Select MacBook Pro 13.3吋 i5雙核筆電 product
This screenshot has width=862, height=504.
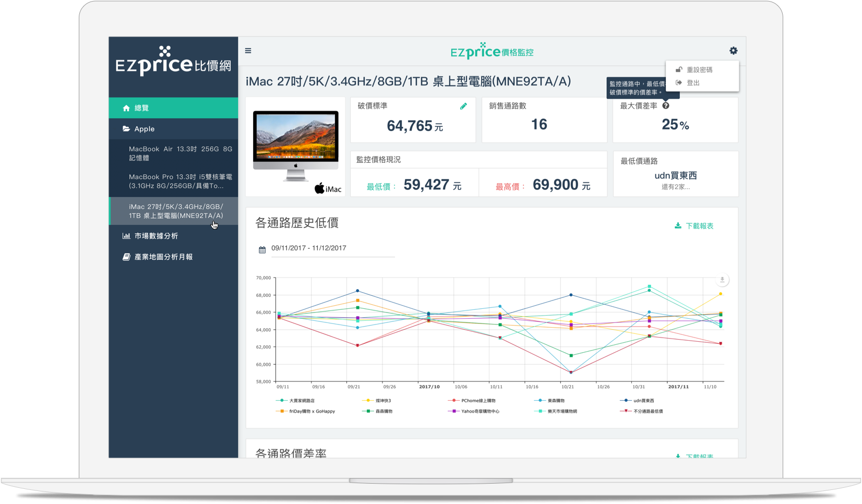coord(181,182)
